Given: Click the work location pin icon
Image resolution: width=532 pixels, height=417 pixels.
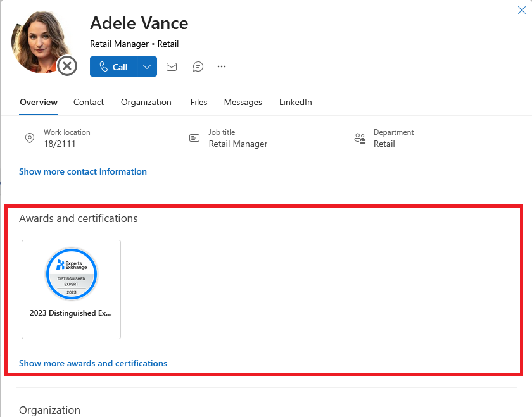Looking at the screenshot, I should (30, 138).
